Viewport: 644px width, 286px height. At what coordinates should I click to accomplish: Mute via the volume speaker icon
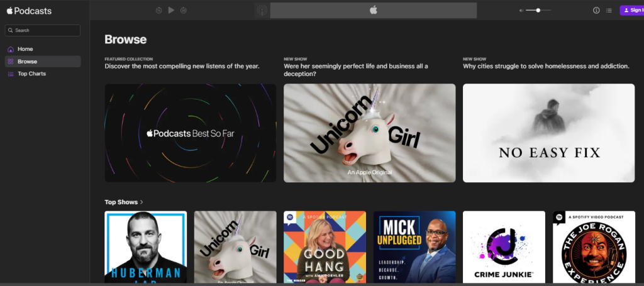pos(521,10)
